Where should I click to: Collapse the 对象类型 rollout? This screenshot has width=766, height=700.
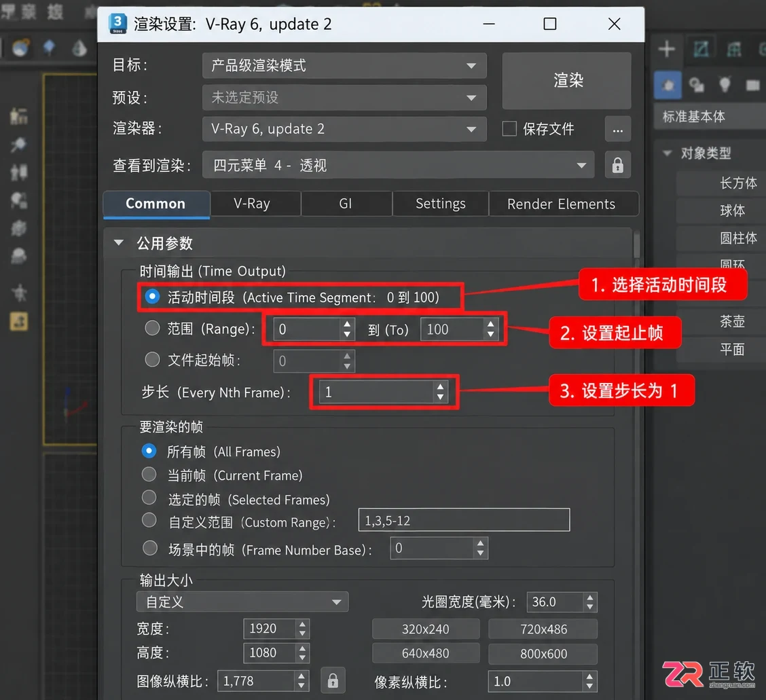click(668, 153)
